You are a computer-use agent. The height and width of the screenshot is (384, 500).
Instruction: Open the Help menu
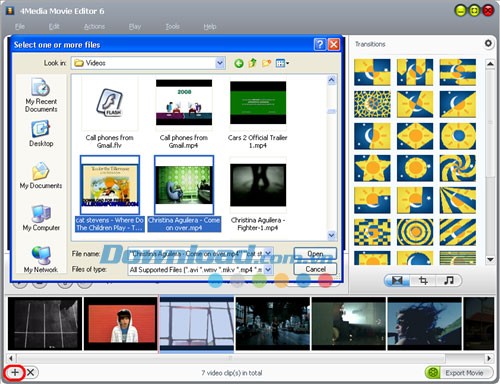click(x=210, y=26)
